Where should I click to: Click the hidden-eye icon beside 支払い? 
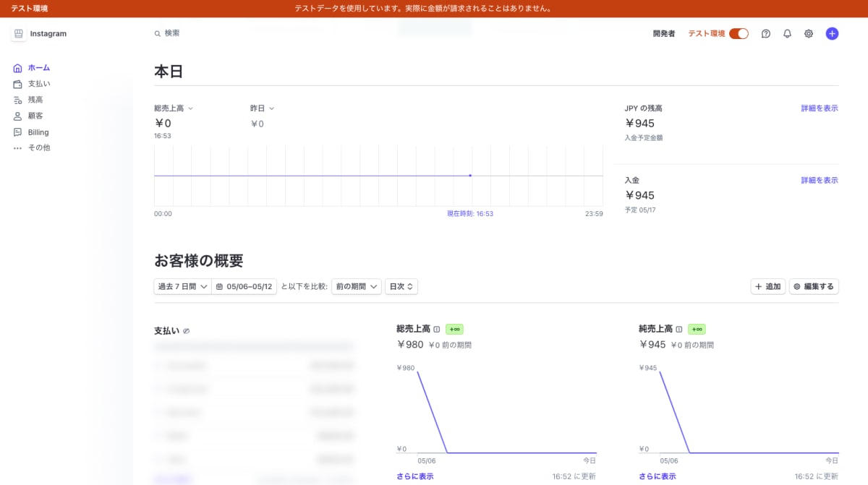[186, 331]
